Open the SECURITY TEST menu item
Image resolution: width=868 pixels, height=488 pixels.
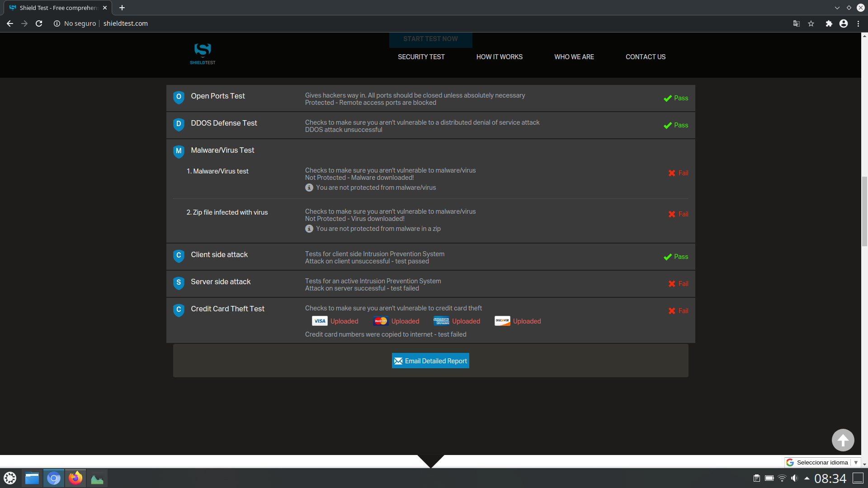click(x=421, y=57)
